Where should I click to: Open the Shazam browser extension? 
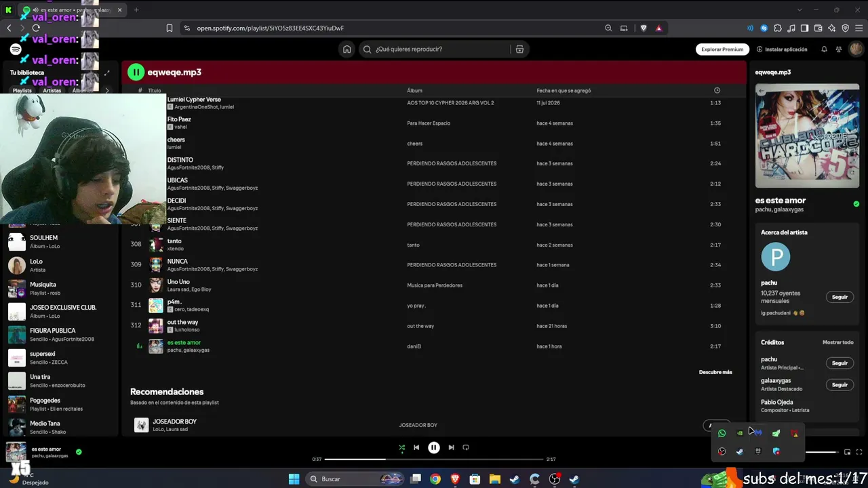[764, 28]
